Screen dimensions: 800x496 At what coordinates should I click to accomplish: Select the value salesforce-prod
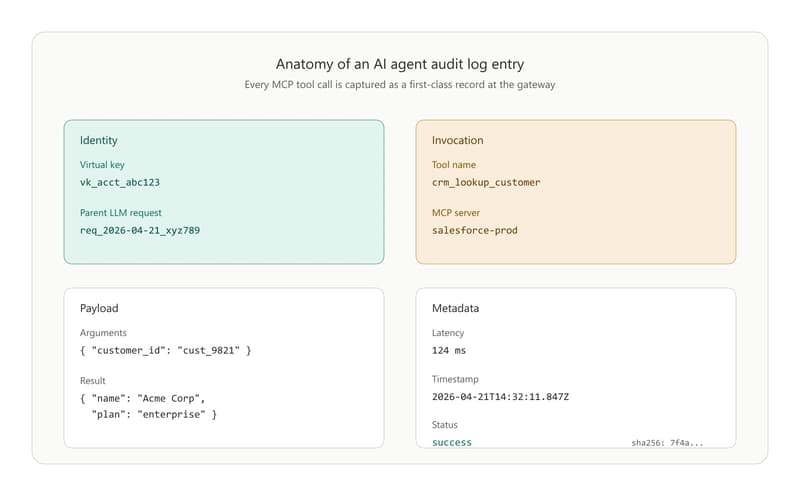(x=474, y=230)
